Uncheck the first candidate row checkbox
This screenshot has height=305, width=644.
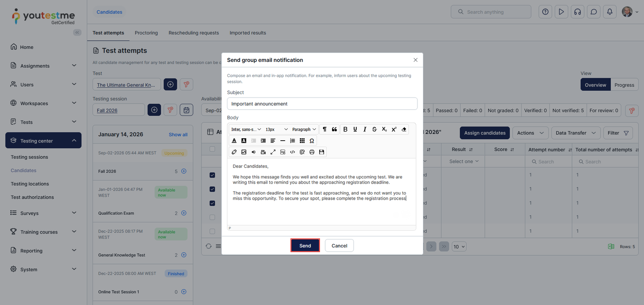coord(213,175)
